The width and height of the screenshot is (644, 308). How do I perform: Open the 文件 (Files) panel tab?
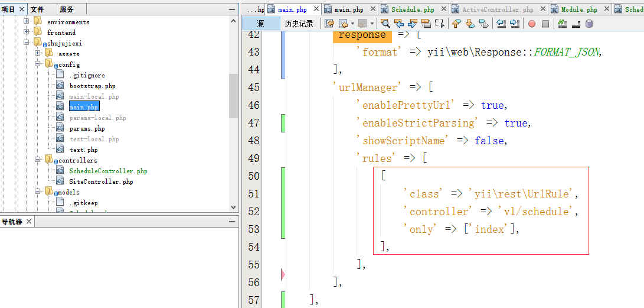37,9
